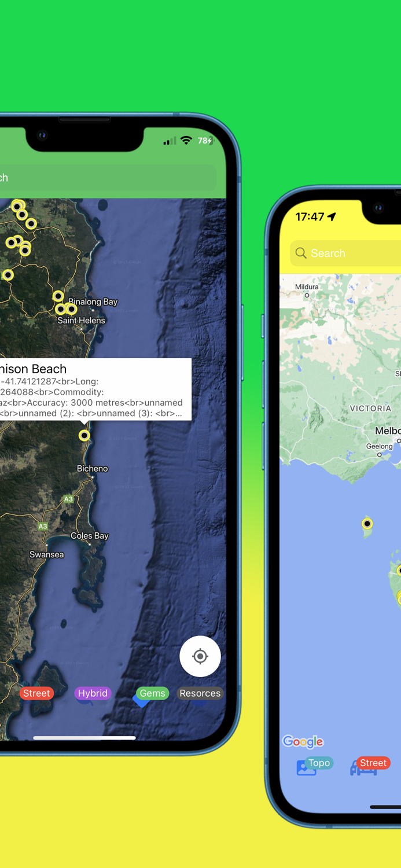Viewport: 401px width, 868px height.
Task: Tap the Bicheno town label
Action: (x=93, y=469)
